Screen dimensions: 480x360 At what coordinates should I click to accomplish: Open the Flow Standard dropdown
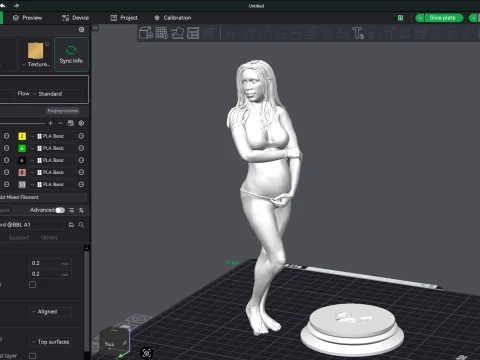57,94
